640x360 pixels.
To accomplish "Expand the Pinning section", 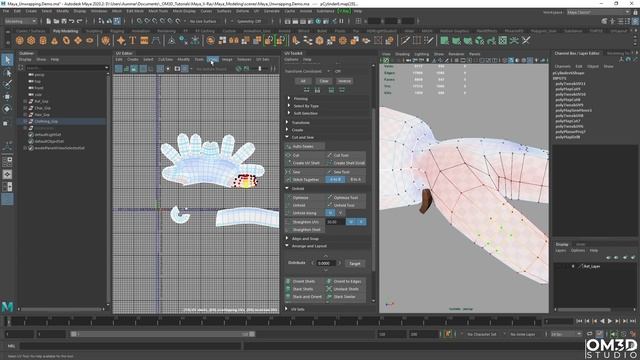I will 289,98.
